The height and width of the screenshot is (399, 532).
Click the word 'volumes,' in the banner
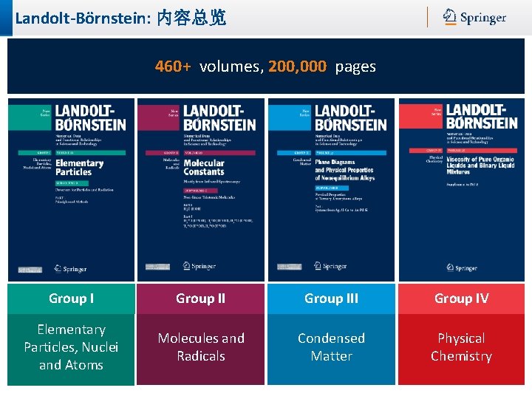[x=231, y=66]
